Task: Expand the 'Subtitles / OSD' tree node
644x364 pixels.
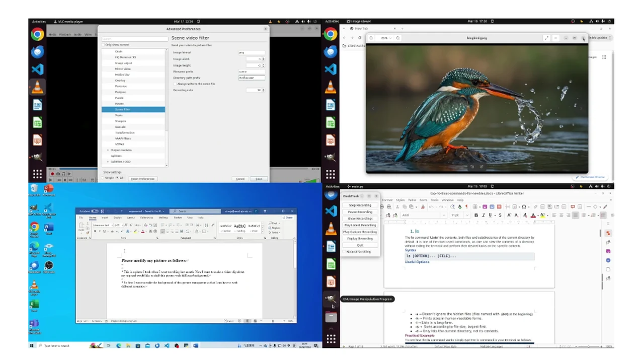Action: pyautogui.click(x=108, y=162)
